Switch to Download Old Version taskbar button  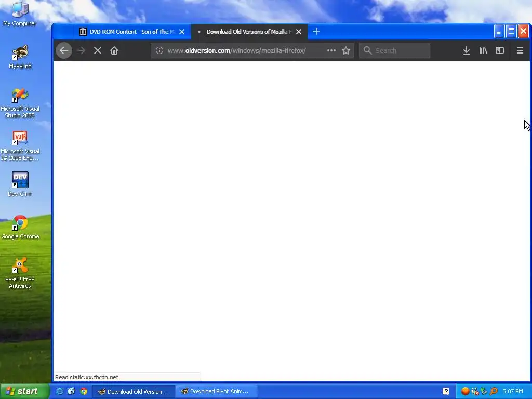[134, 392]
